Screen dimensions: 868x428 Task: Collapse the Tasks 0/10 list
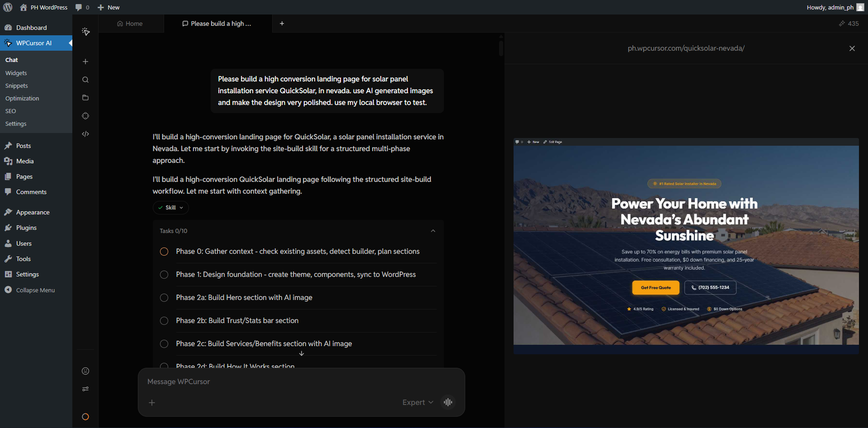click(433, 231)
